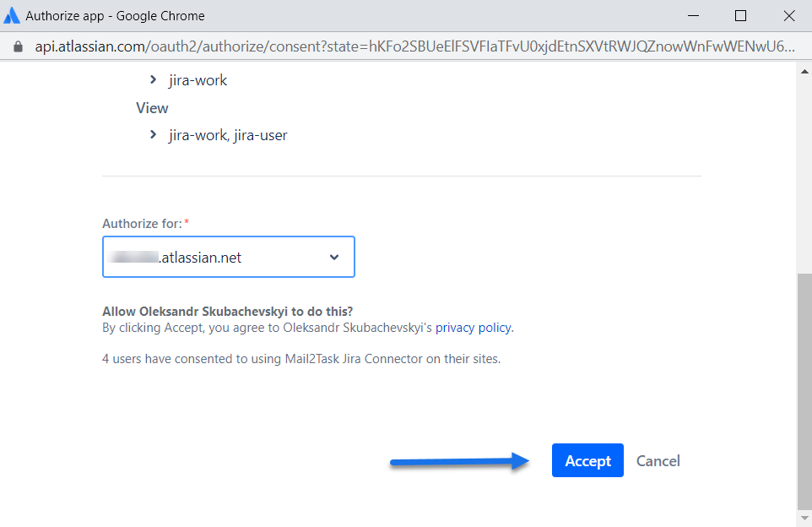812x527 pixels.
Task: Click the Atlassian logo in title bar
Action: [13, 16]
